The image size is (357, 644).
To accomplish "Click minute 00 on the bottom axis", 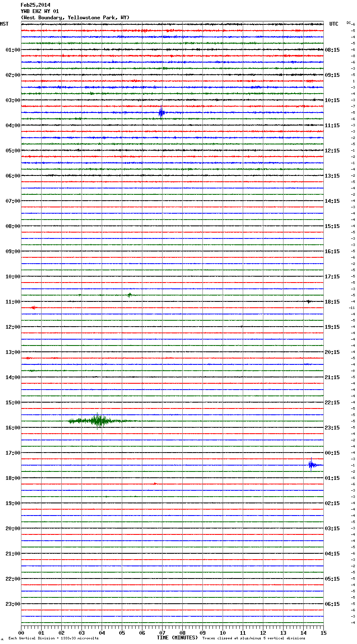I will click(x=21, y=633).
